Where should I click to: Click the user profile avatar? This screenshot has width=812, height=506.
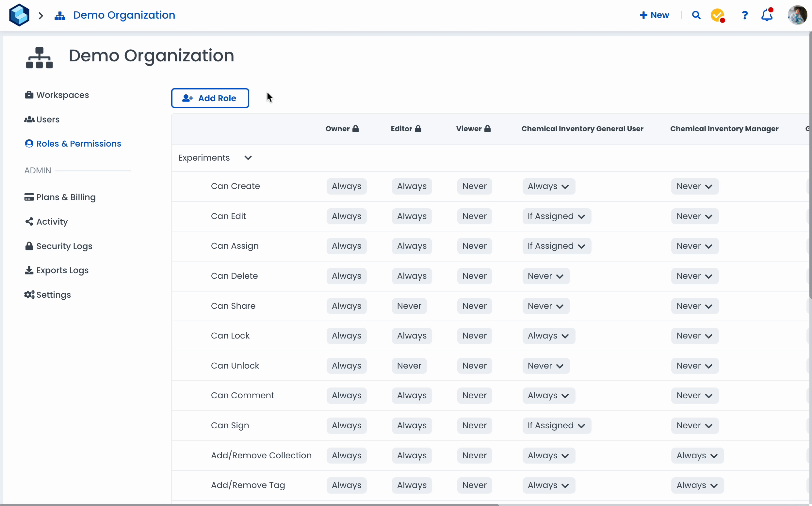click(x=797, y=15)
